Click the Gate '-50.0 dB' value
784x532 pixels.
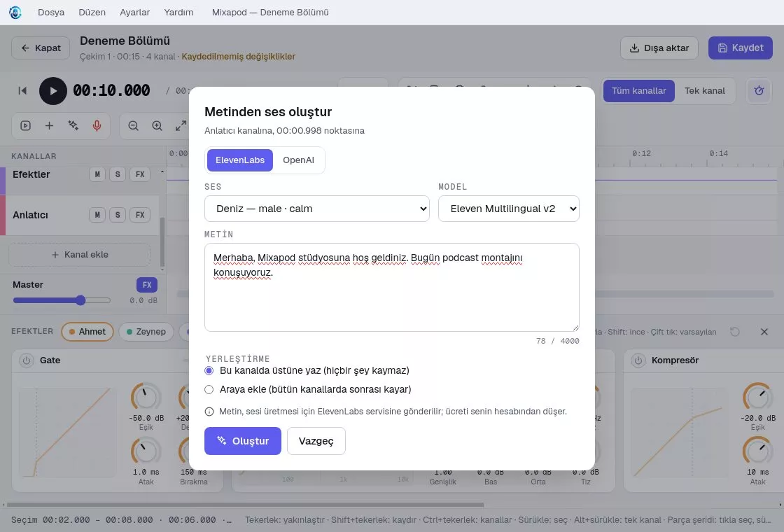[x=146, y=418]
